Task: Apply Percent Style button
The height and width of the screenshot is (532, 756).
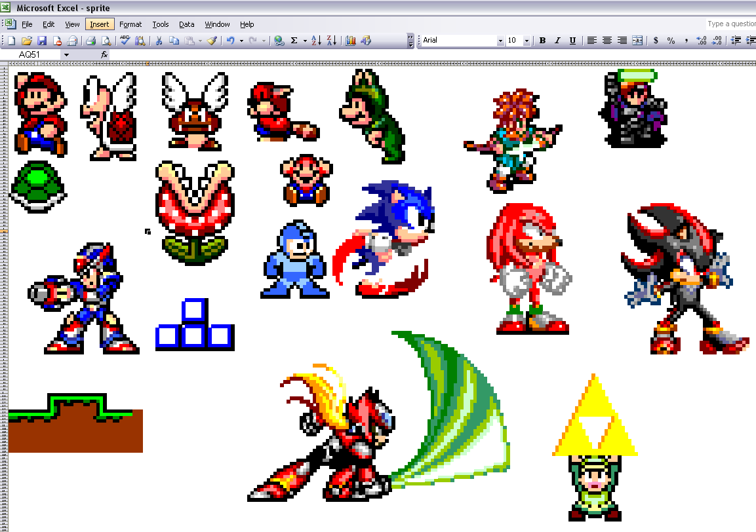Action: pyautogui.click(x=671, y=41)
